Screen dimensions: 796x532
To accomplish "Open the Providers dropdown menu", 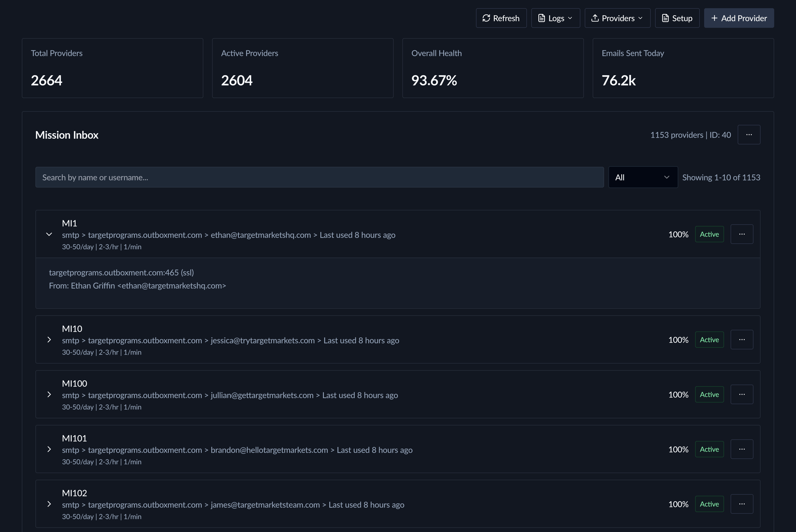I will 617,18.
